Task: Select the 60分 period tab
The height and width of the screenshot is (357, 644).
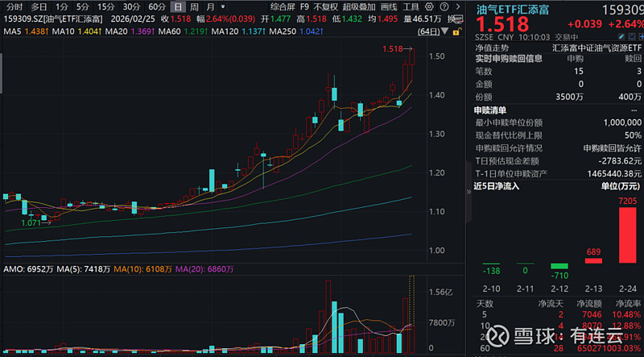Action: (156, 6)
